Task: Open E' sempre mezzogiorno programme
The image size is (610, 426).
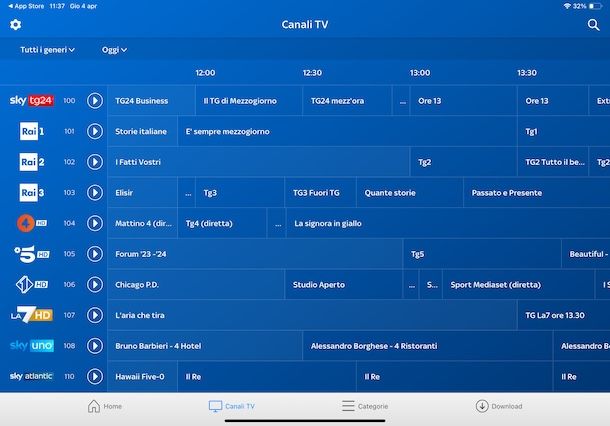Action: (x=347, y=131)
